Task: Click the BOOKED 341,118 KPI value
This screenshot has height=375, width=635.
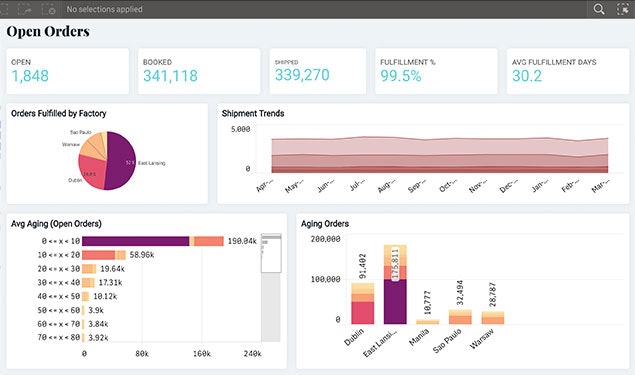Action: [x=170, y=76]
